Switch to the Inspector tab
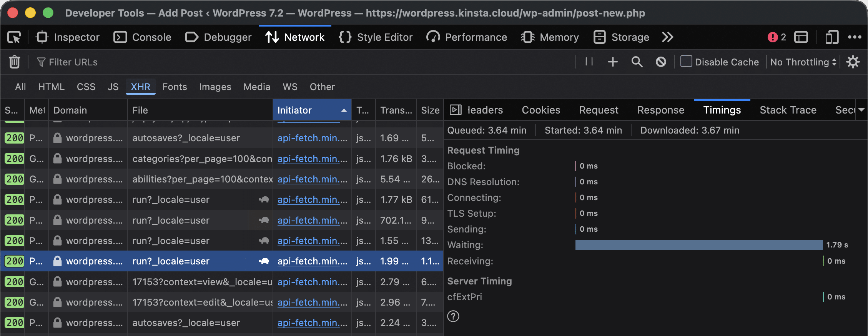The height and width of the screenshot is (336, 868). pos(68,37)
